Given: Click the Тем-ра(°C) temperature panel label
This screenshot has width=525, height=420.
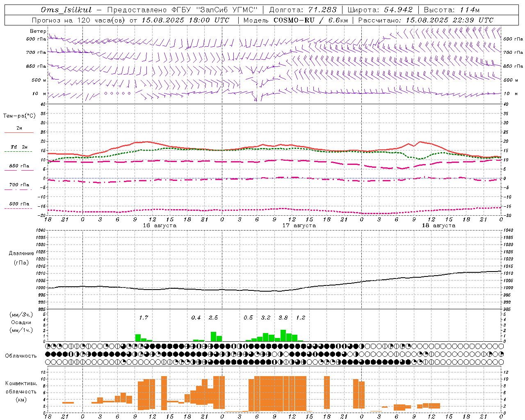Looking at the screenshot, I should 19,116.
